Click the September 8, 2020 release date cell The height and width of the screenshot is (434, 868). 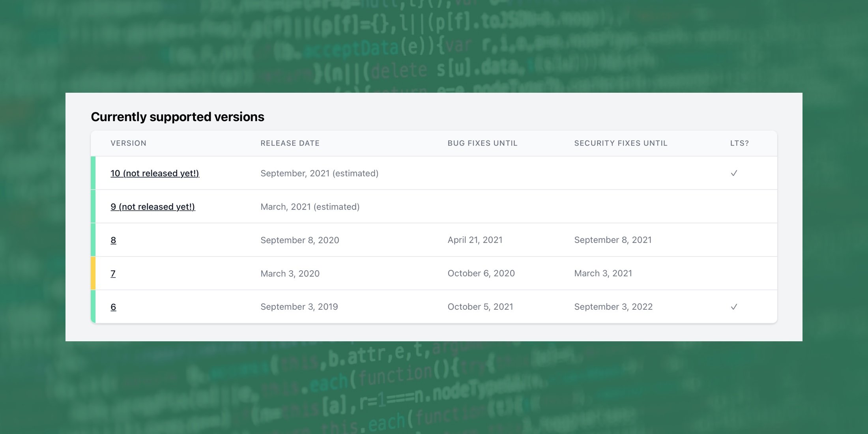(x=299, y=239)
